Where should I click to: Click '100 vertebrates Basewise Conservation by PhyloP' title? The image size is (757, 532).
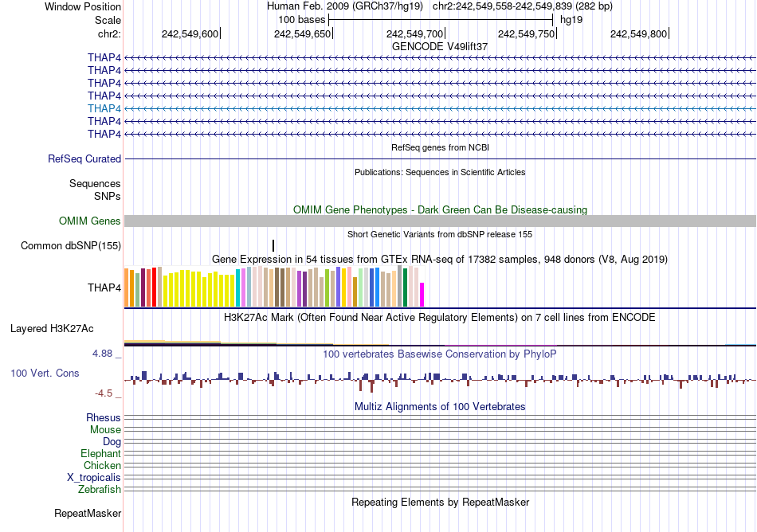tap(440, 354)
